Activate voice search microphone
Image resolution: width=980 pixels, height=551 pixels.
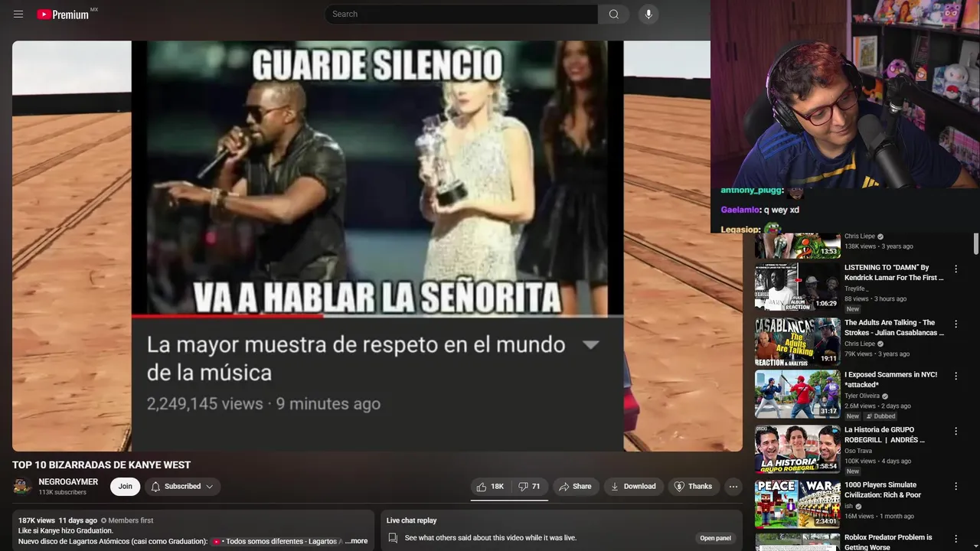click(648, 14)
